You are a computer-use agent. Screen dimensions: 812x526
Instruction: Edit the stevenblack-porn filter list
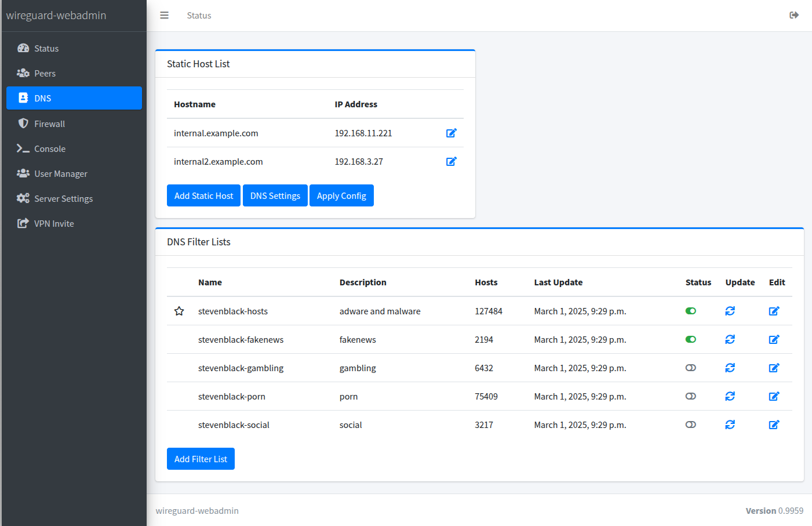click(774, 396)
